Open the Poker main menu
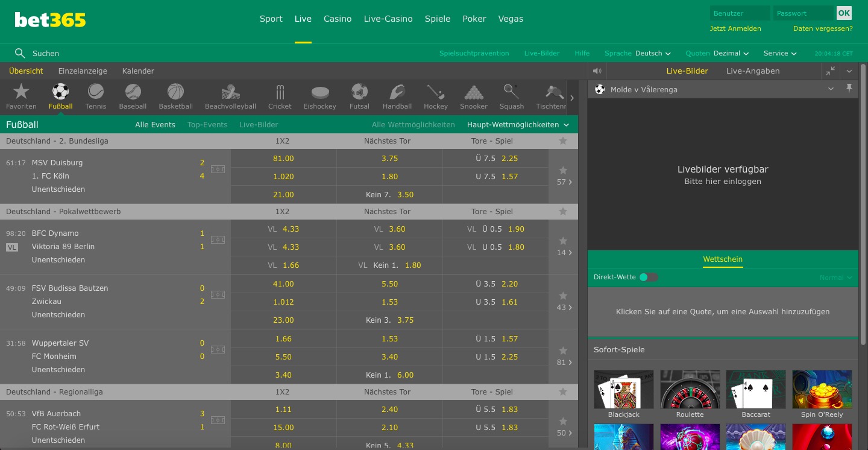Viewport: 868px width, 450px height. click(x=474, y=19)
